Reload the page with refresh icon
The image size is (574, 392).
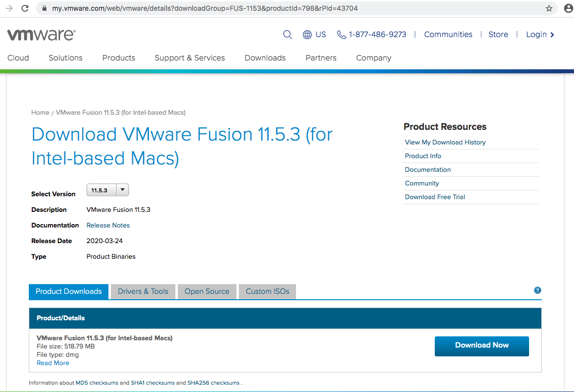point(25,8)
